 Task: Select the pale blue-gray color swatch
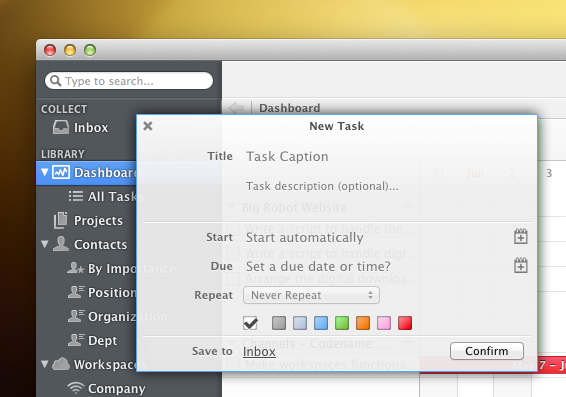(300, 323)
